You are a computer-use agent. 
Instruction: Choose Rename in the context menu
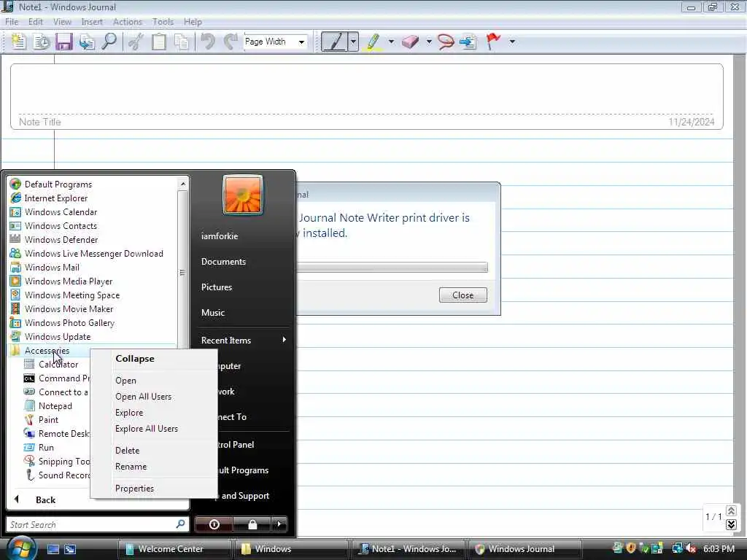pos(131,467)
